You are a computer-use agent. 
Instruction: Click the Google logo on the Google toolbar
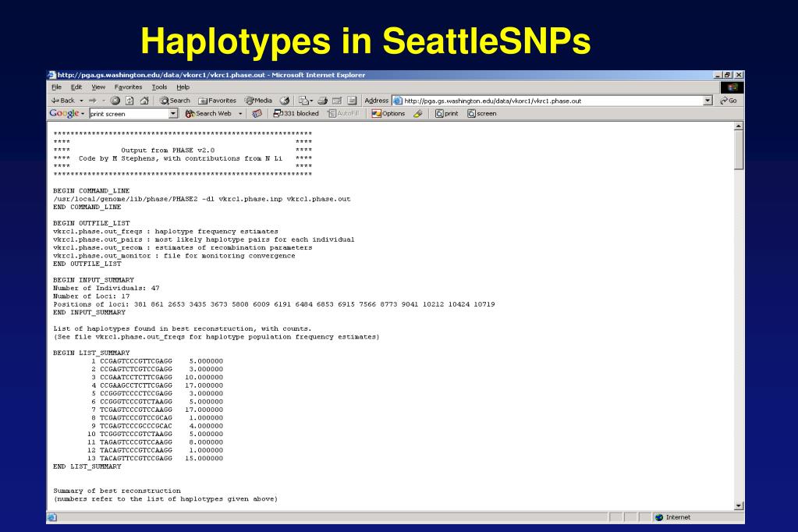tap(64, 114)
